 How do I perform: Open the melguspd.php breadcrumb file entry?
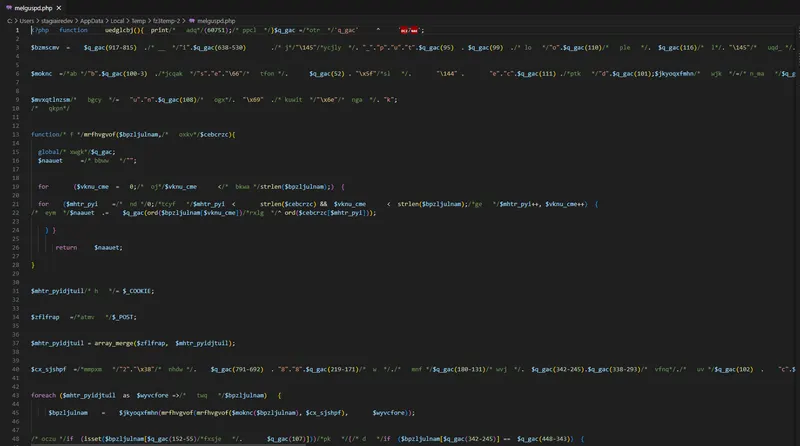coord(216,21)
